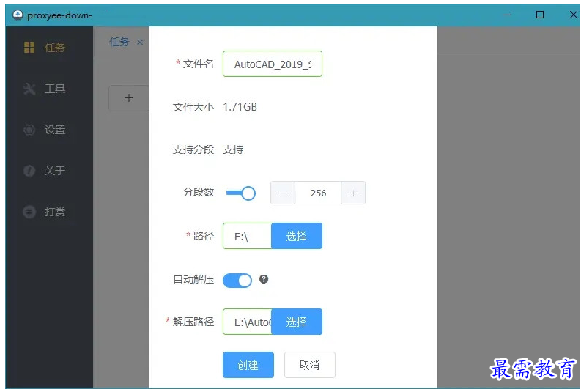
Task: Click the 支持 value beside 支持分段
Action: (233, 149)
